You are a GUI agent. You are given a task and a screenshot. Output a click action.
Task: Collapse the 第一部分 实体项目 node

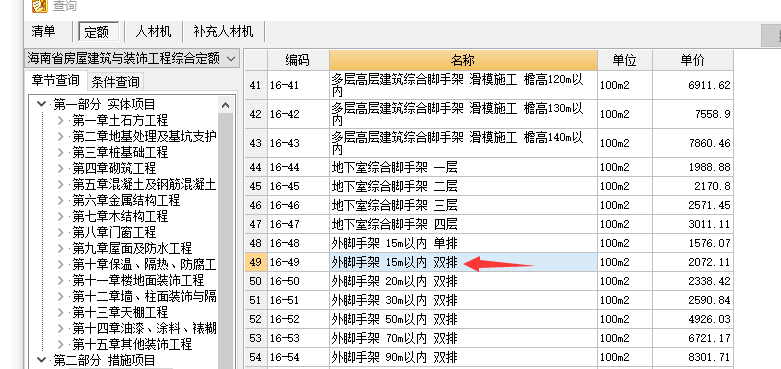41,105
